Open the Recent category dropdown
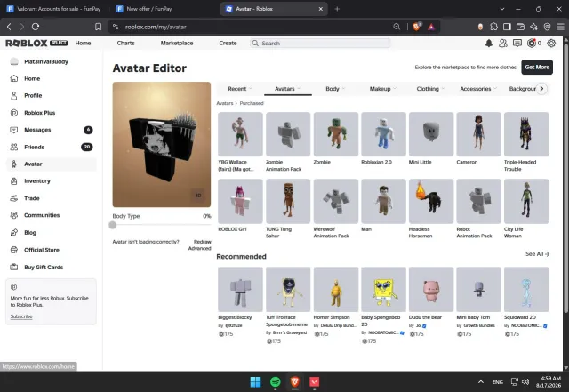The height and width of the screenshot is (392, 569). (240, 89)
